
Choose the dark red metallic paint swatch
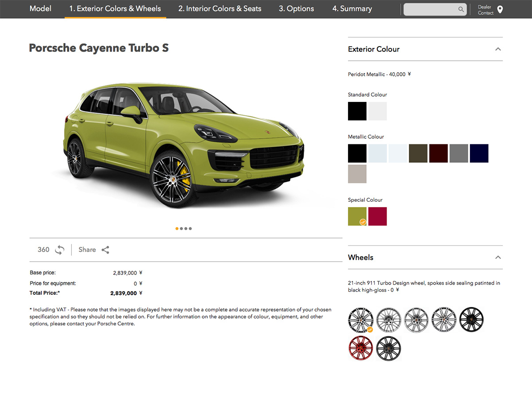point(438,153)
